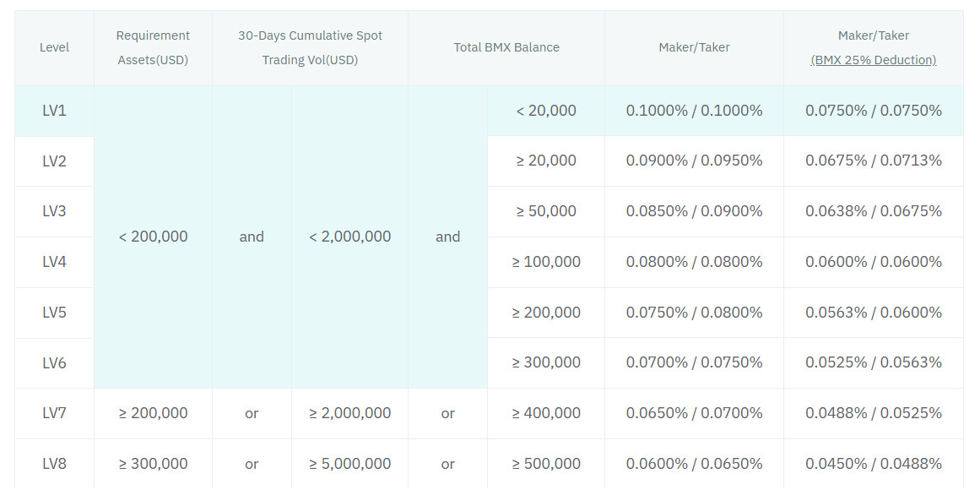The width and height of the screenshot is (980, 490).
Task: Click the Level column header
Action: tap(54, 47)
